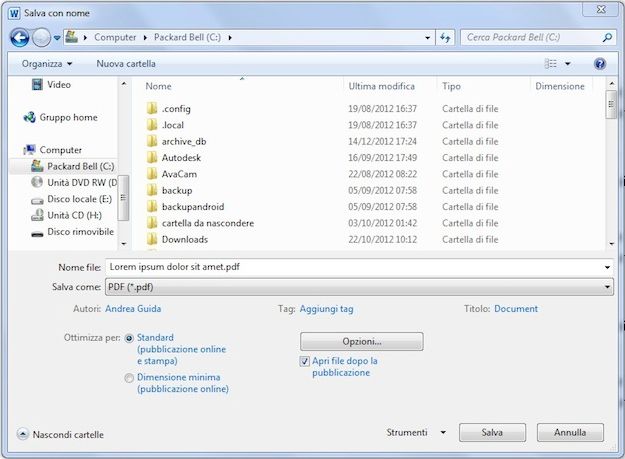Open the recent locations dropdown arrow
625x459 pixels.
pos(57,38)
